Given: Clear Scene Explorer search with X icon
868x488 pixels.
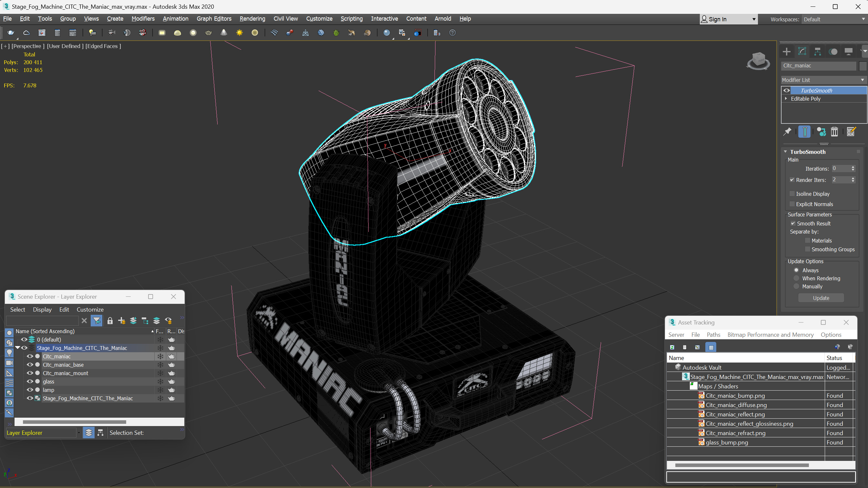Looking at the screenshot, I should (x=84, y=321).
